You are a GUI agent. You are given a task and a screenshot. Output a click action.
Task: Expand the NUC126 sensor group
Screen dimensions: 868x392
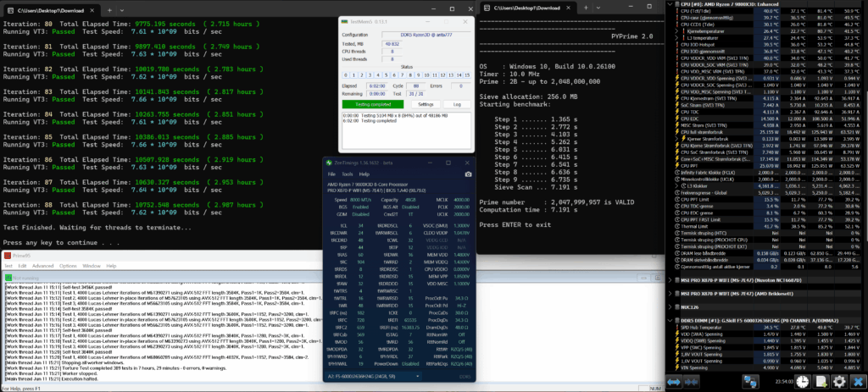point(671,306)
